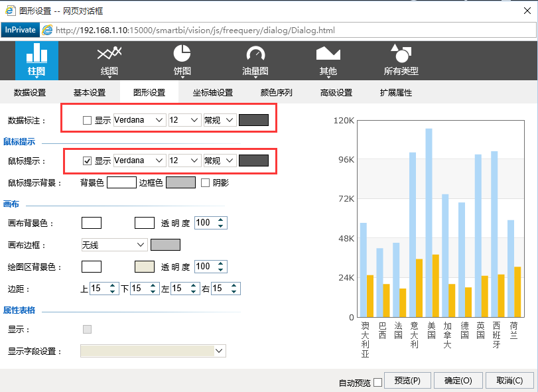
Task: Decrease 画布背景色 透明度 with down arrow
Action: [221, 226]
